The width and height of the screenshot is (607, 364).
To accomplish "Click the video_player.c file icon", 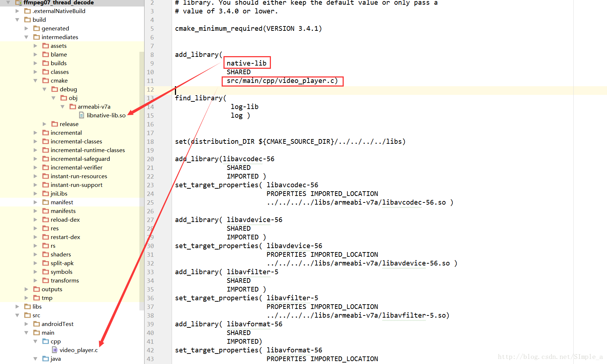I will pyautogui.click(x=55, y=350).
